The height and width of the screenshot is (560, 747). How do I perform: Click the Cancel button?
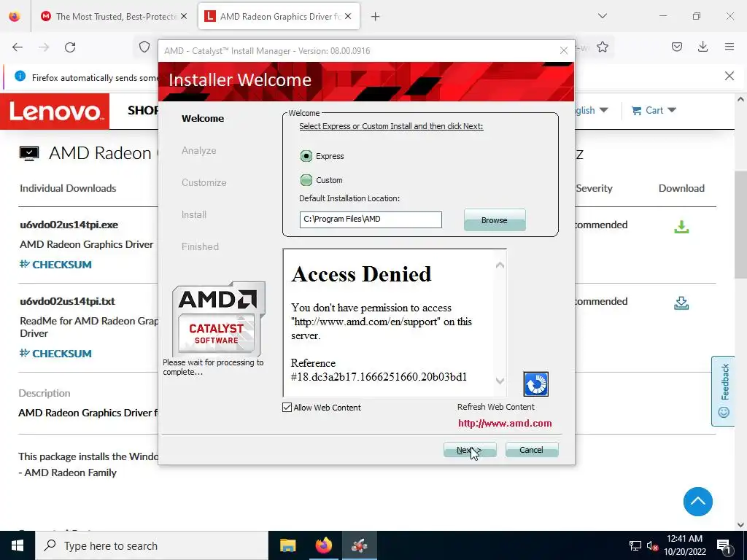tap(532, 449)
